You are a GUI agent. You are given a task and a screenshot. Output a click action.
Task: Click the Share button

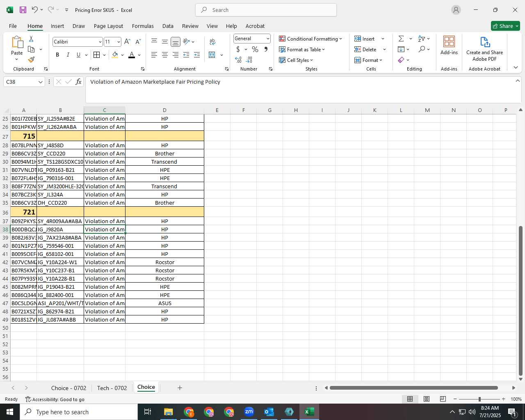506,26
